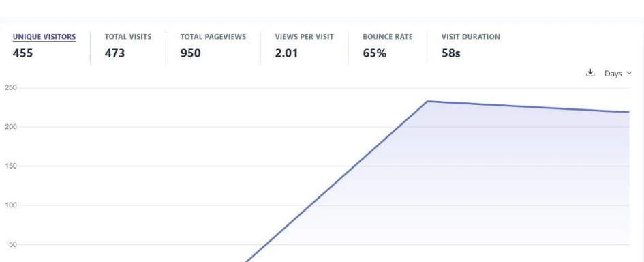Click the 150 y-axis label

click(x=11, y=166)
